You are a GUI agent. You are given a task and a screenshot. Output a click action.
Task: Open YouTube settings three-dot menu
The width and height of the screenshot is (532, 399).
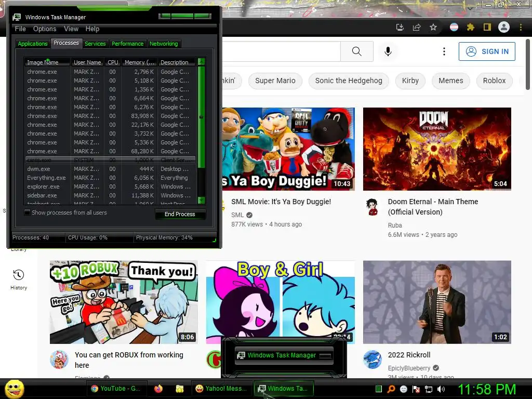pos(444,51)
